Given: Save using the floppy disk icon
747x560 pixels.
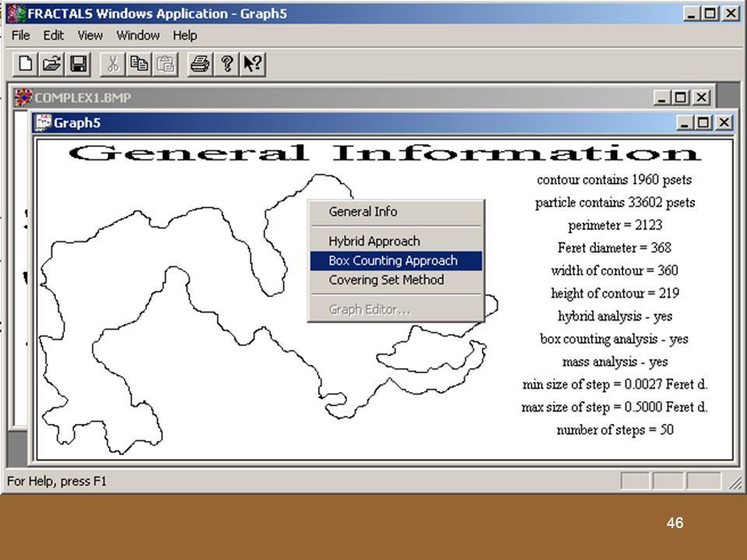Looking at the screenshot, I should click(78, 64).
